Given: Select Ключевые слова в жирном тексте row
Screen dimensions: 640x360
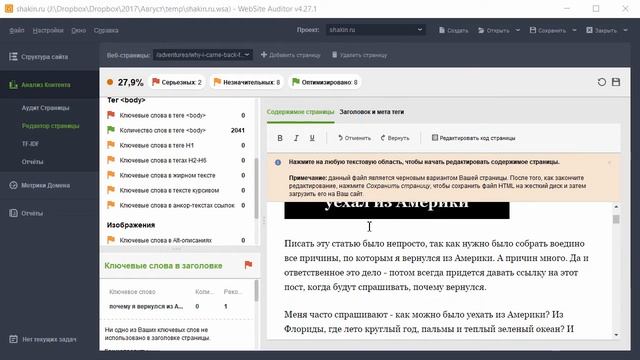Looking at the screenshot, I should [176, 175].
